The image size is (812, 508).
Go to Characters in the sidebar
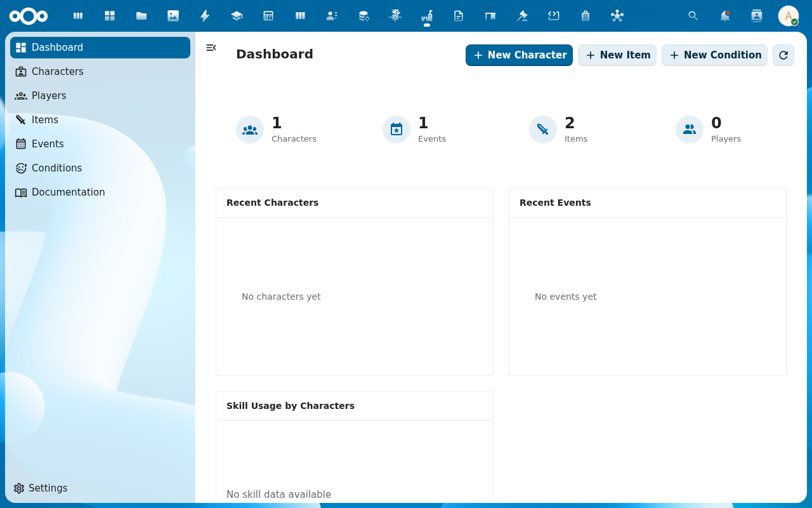[100, 72]
